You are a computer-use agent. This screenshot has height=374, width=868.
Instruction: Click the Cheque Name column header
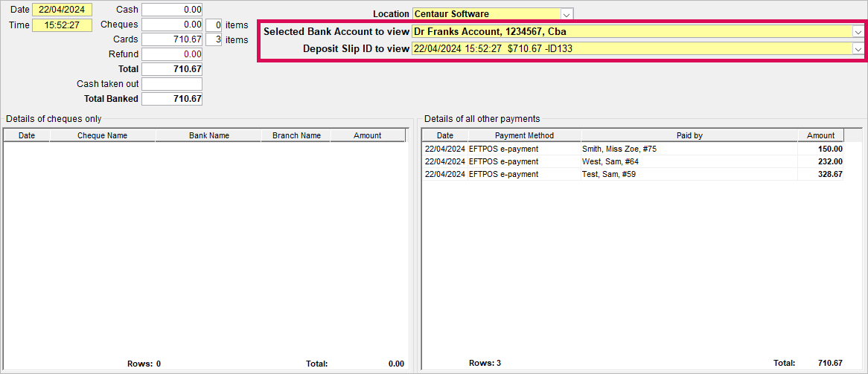click(103, 135)
